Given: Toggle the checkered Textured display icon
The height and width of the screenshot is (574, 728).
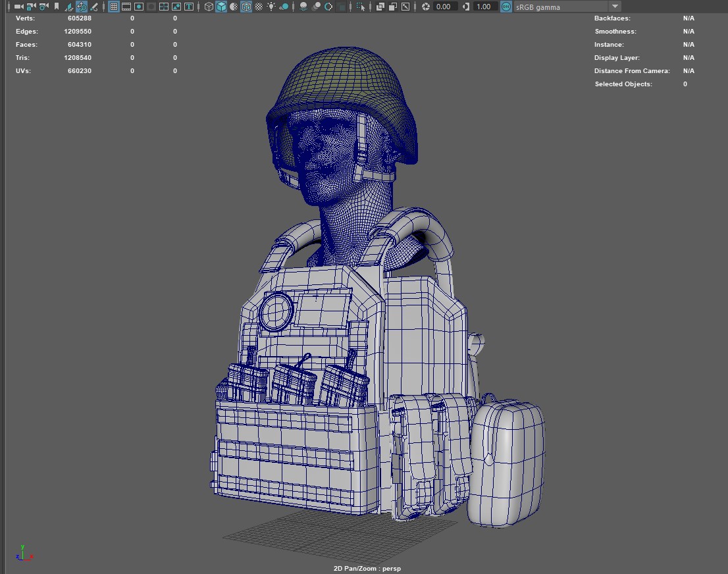Looking at the screenshot, I should click(259, 7).
